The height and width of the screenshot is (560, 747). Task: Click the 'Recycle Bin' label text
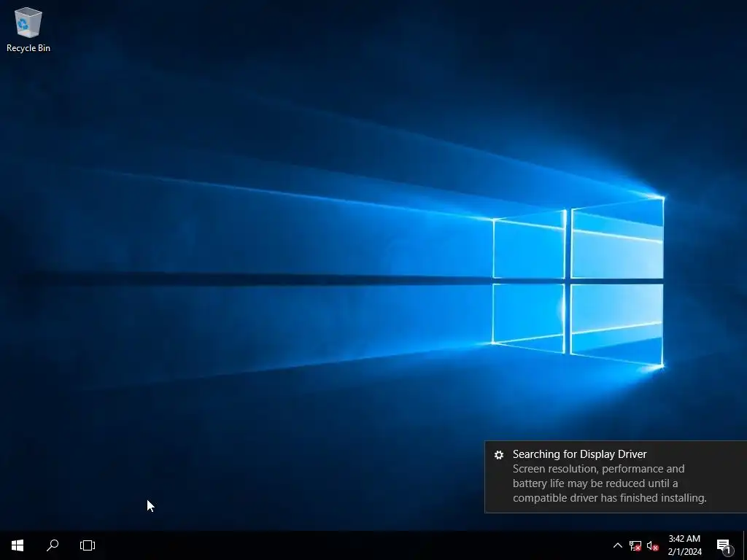[28, 48]
